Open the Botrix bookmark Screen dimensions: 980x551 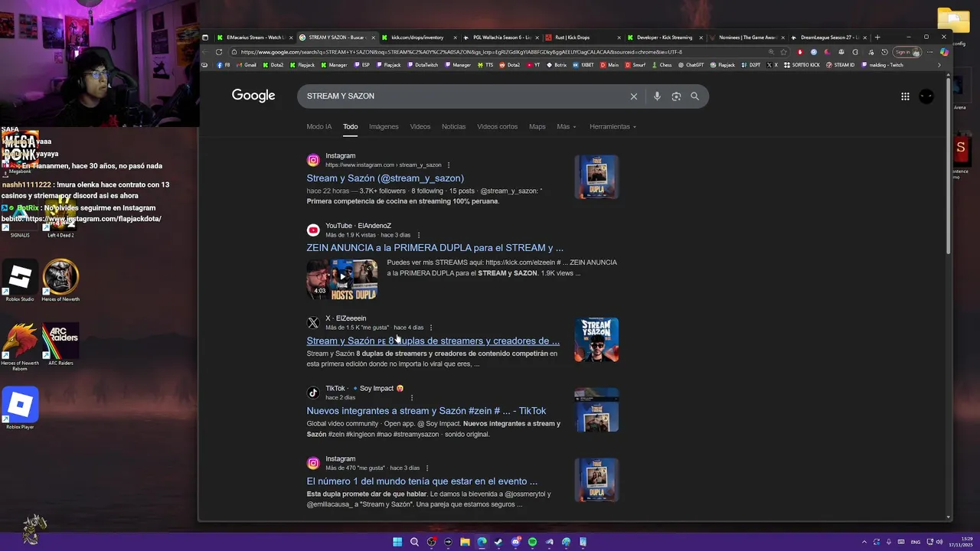(x=557, y=65)
